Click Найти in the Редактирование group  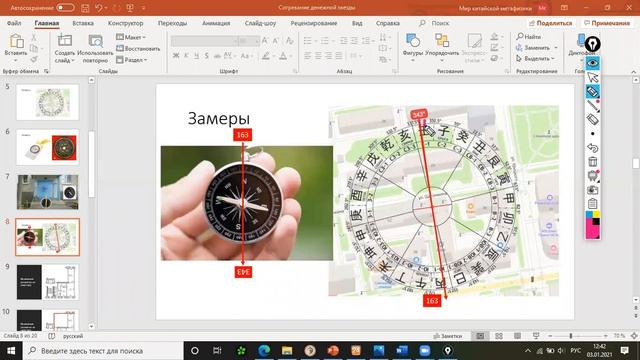tap(529, 37)
